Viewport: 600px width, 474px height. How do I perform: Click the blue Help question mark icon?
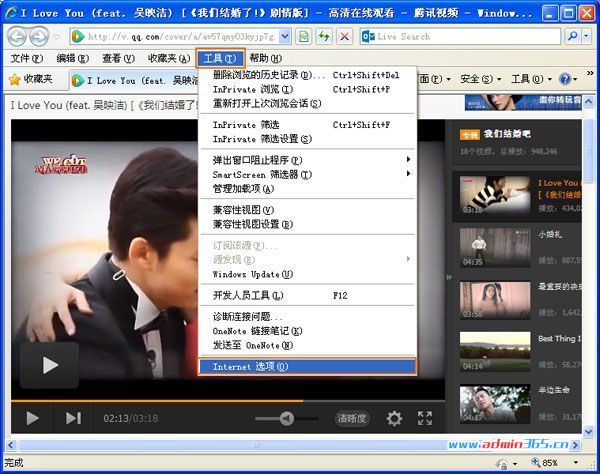[x=565, y=79]
